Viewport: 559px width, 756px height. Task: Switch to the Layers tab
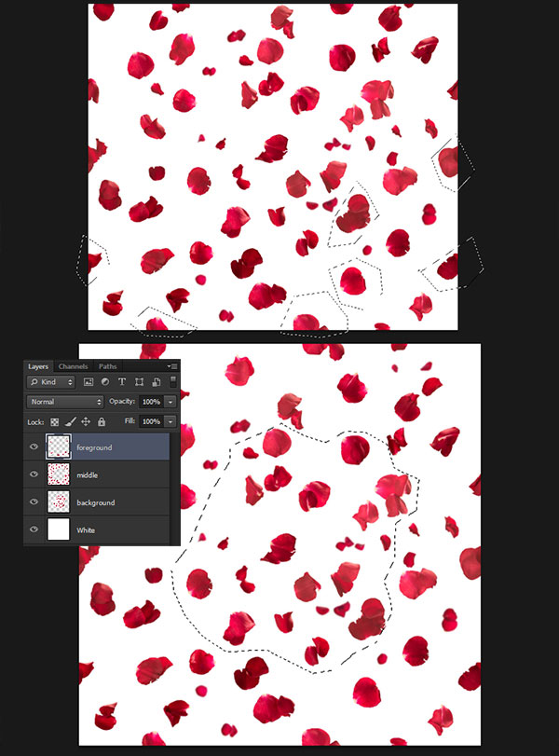tap(38, 366)
